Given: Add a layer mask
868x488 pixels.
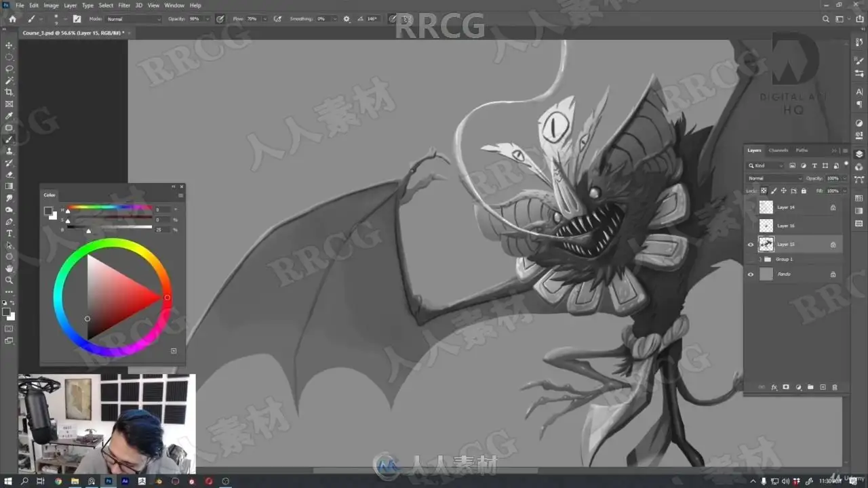Looking at the screenshot, I should 786,387.
